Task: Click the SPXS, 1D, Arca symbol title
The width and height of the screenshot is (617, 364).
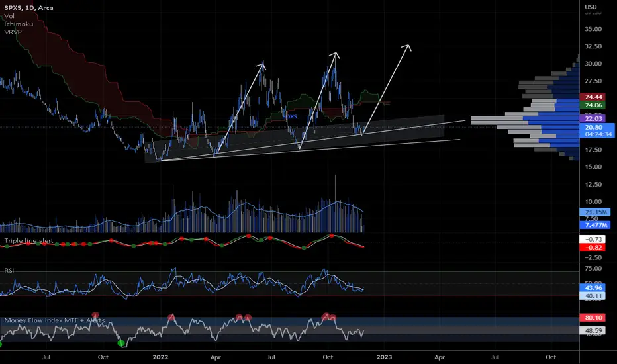Action: [x=28, y=7]
